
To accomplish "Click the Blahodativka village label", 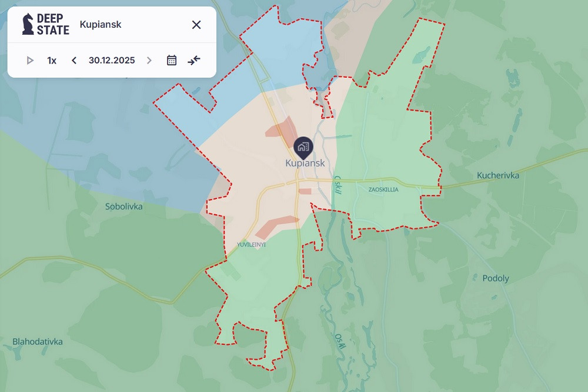I will (x=38, y=341).
